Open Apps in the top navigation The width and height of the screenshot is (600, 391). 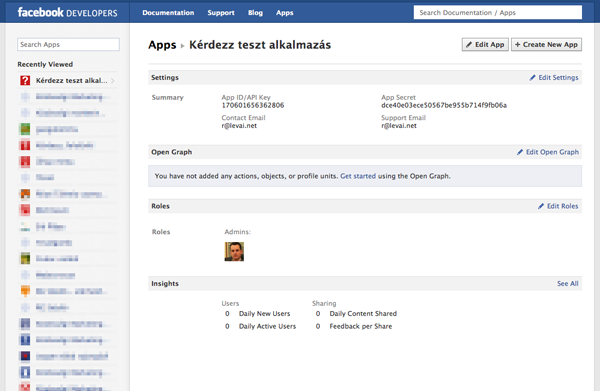(284, 13)
